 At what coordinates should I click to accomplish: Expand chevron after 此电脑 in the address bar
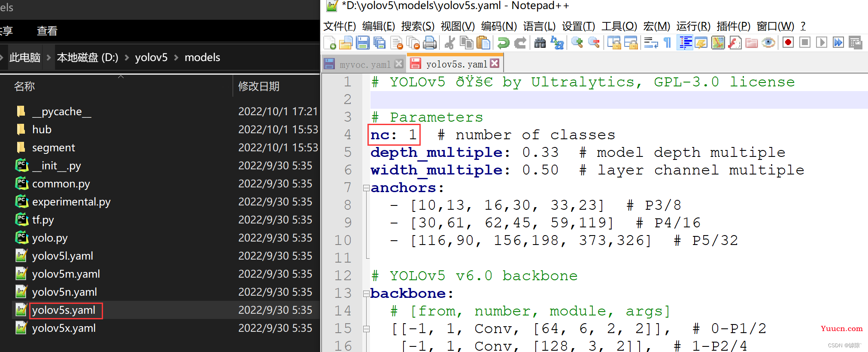(x=49, y=57)
